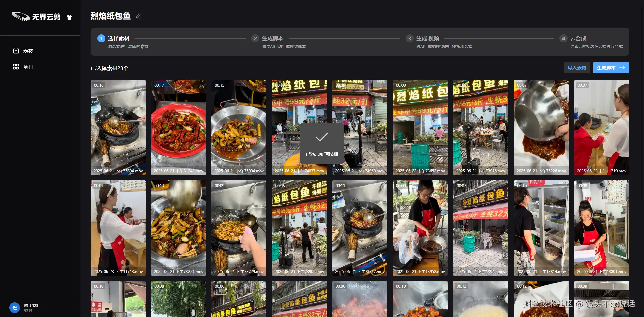Select the clip 2025-06-21 下午73821.mov
644x317 pixels.
point(178,228)
